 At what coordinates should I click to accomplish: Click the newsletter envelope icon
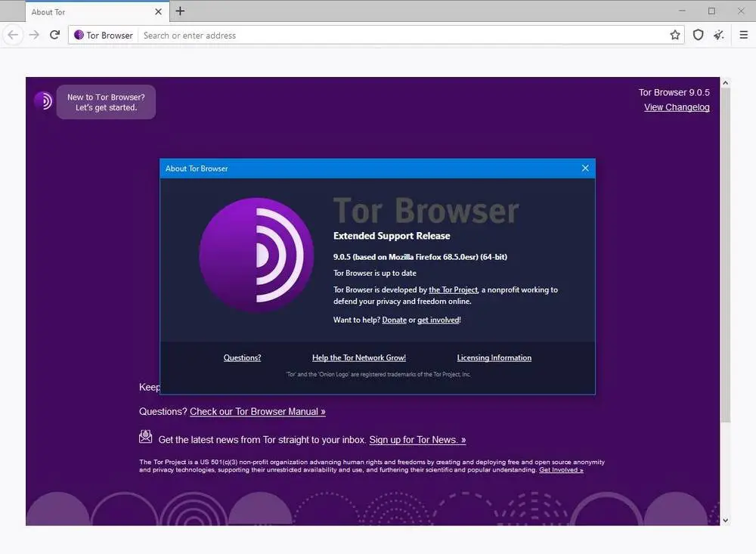(x=146, y=437)
